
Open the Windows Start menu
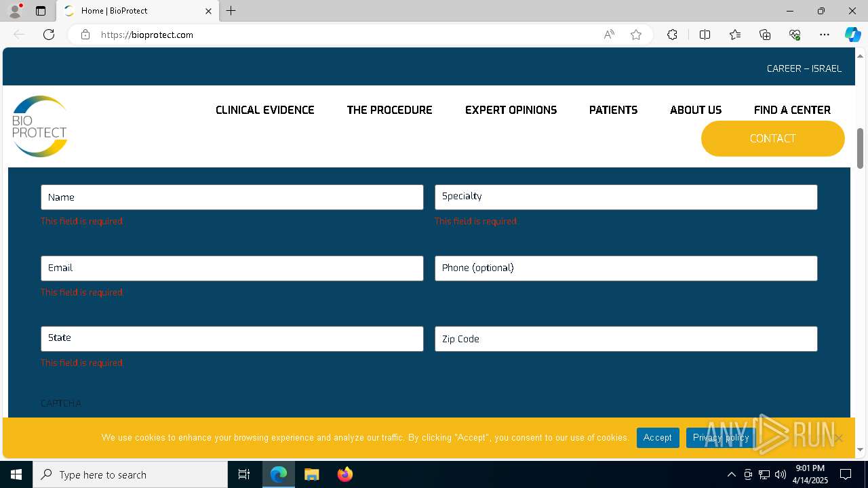(x=16, y=474)
